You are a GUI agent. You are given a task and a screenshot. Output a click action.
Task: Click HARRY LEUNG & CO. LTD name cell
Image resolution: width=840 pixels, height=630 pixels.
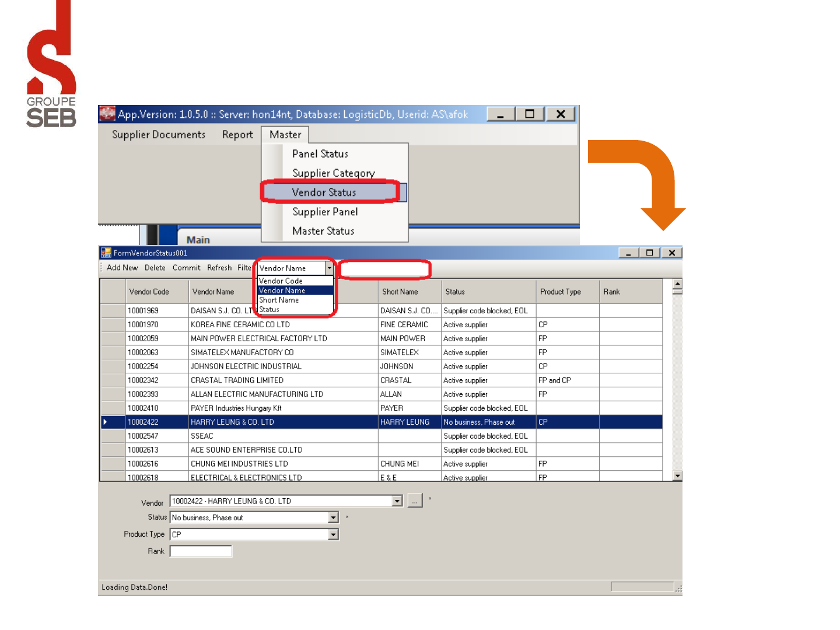[x=283, y=422]
